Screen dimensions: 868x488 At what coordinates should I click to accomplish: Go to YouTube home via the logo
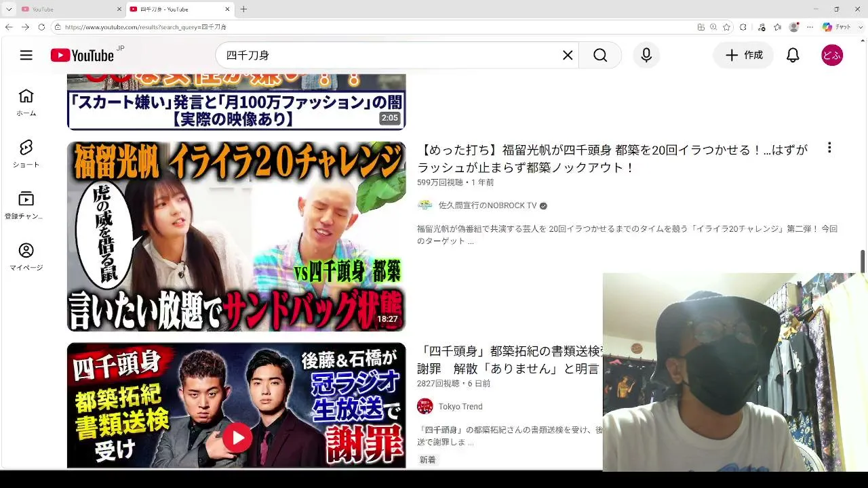point(82,56)
